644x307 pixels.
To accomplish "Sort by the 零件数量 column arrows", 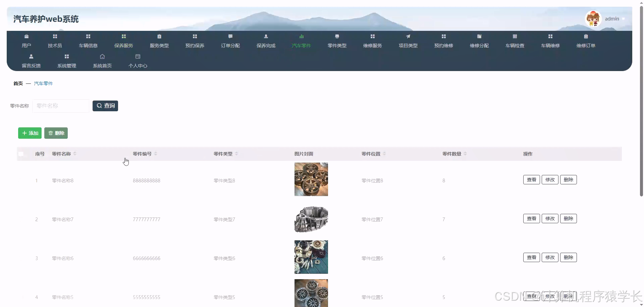I will (465, 153).
